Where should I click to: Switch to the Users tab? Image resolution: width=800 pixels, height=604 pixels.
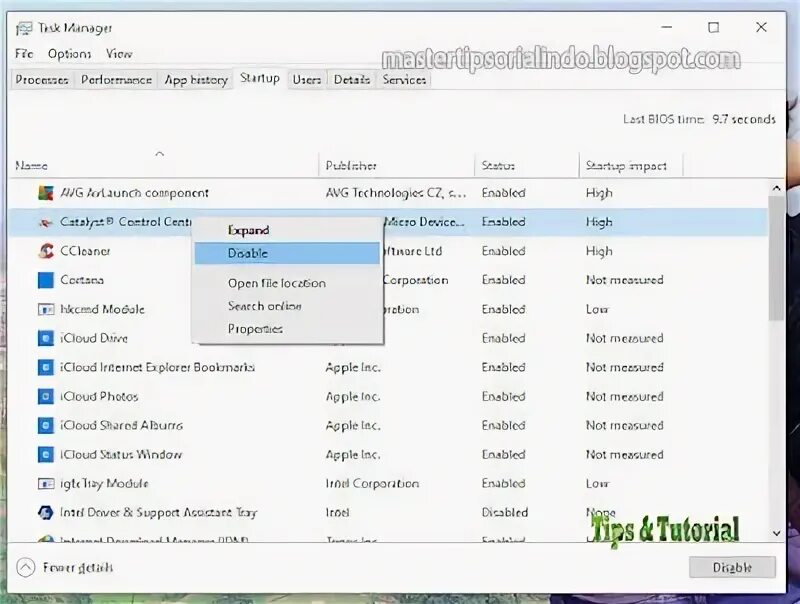[x=307, y=80]
